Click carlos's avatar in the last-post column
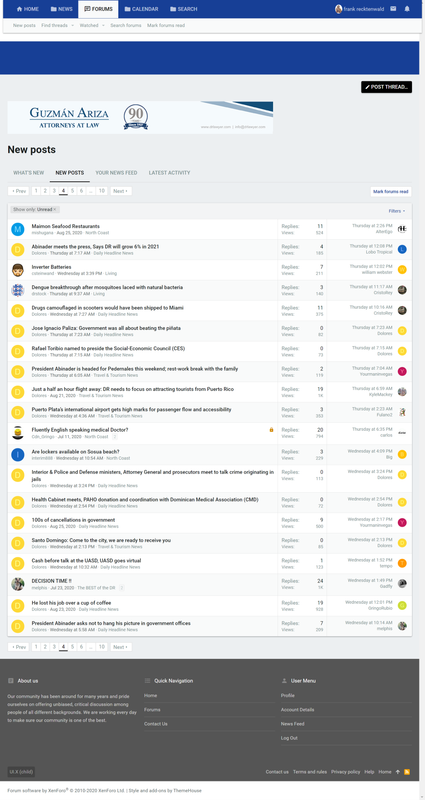The height and width of the screenshot is (800, 425). coord(402,433)
